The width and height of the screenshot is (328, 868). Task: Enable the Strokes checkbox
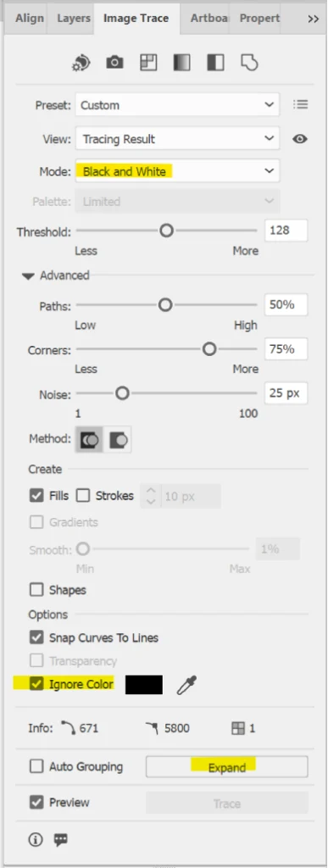point(83,495)
